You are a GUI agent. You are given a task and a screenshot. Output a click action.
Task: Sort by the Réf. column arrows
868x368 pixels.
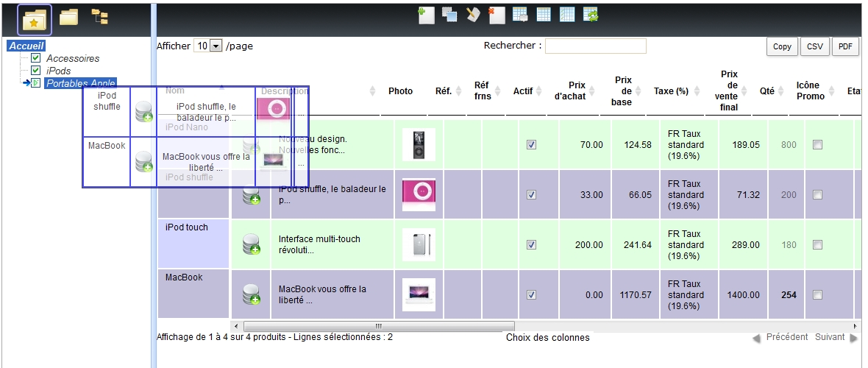(458, 91)
